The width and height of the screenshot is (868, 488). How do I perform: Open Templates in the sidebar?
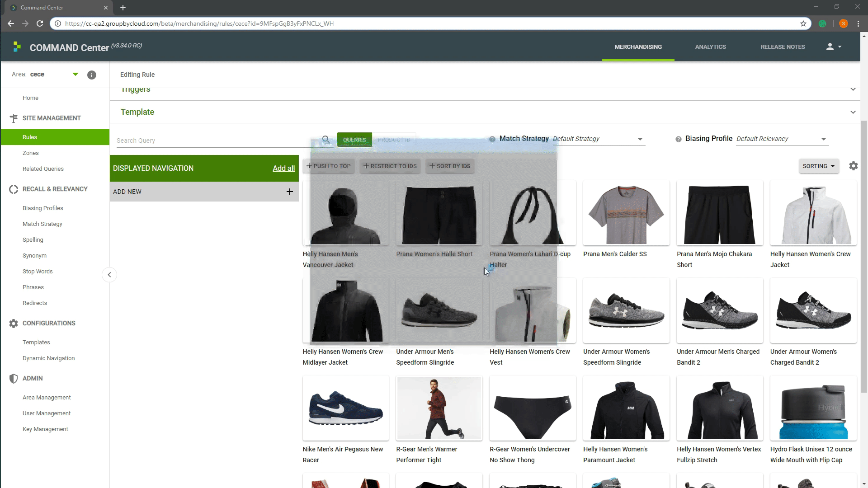coord(36,343)
